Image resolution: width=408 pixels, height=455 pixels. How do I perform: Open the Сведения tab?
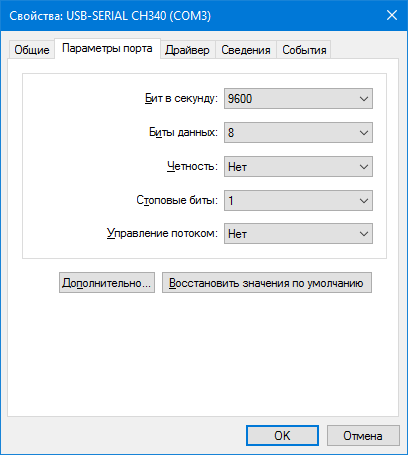246,50
